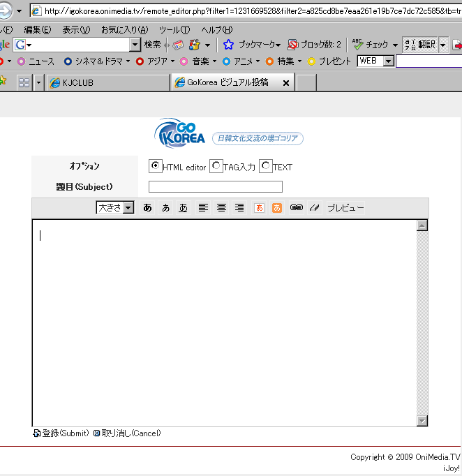
Task: Select the TAG入力 radio option
Action: (x=216, y=166)
